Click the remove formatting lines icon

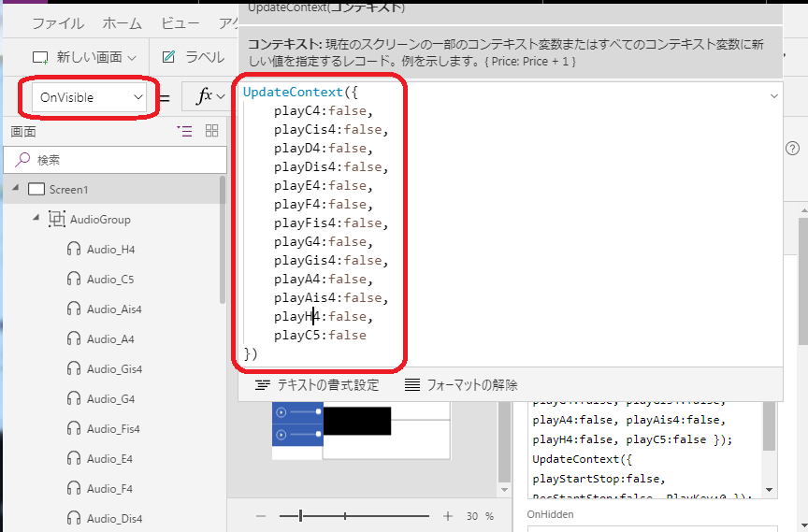pos(412,384)
